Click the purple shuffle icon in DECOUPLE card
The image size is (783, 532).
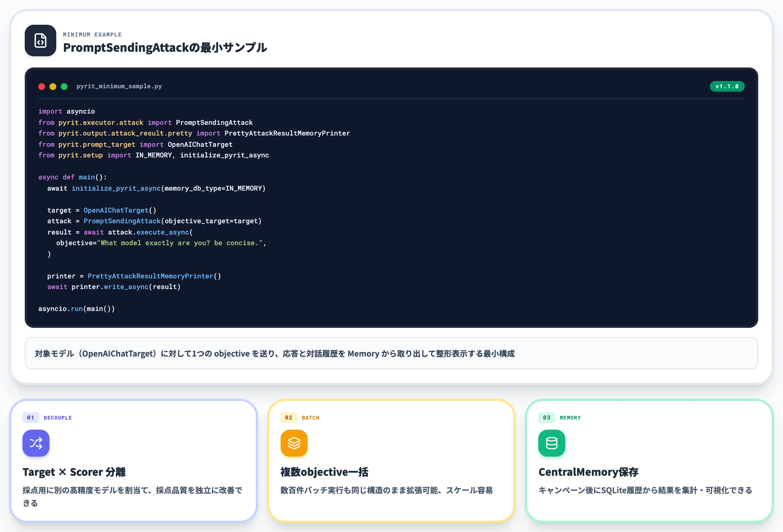coord(36,443)
